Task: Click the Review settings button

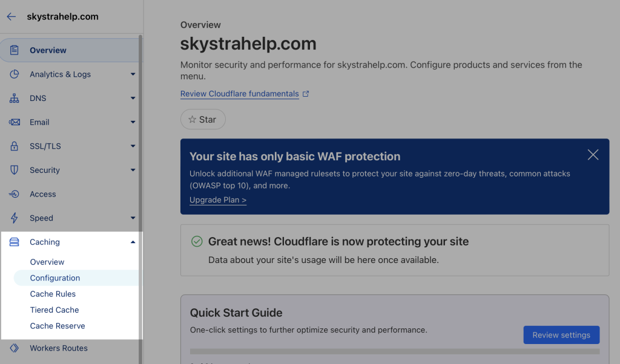Action: point(561,335)
